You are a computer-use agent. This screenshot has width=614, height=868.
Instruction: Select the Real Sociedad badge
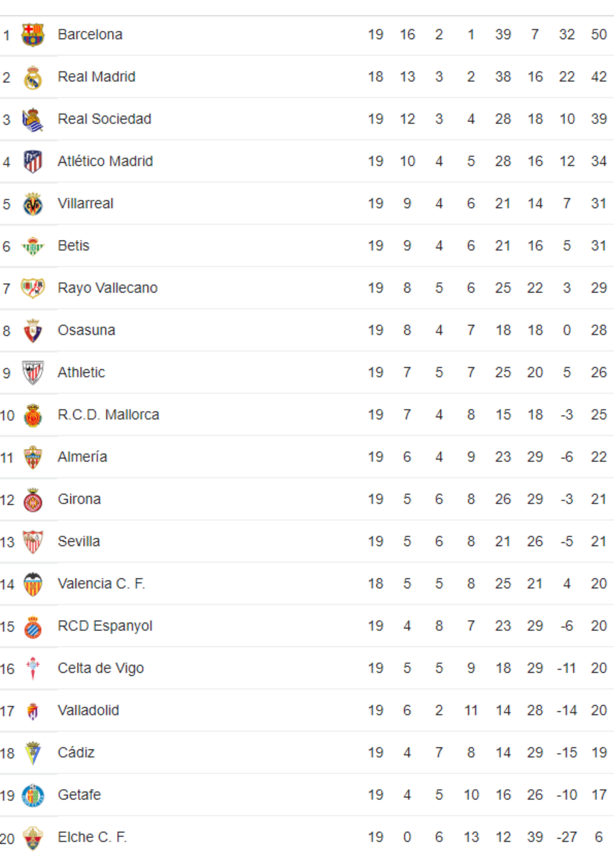(33, 120)
